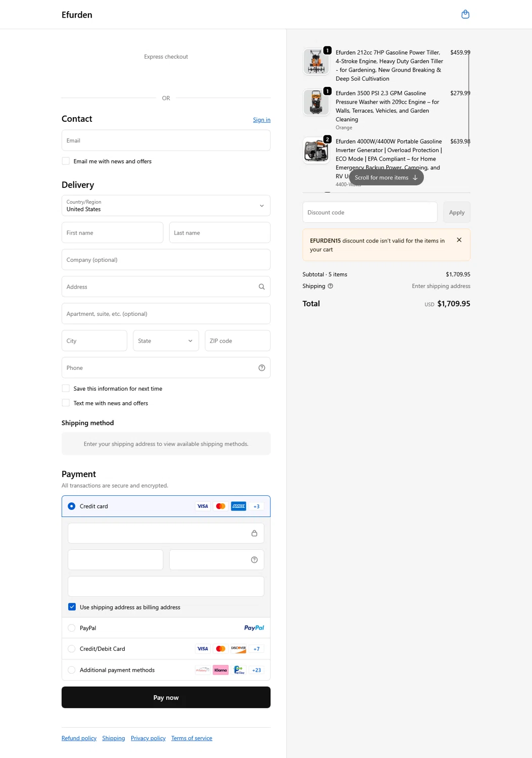Click the shipping info help icon
Image resolution: width=532 pixels, height=758 pixels.
click(330, 286)
